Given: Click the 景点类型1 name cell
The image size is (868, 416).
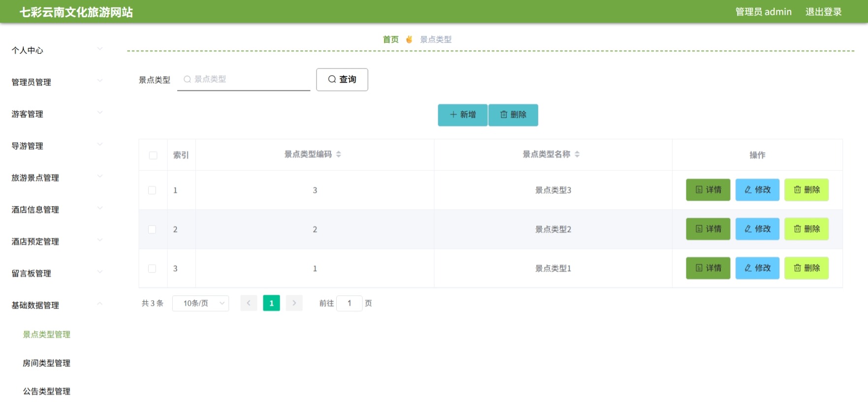Looking at the screenshot, I should coord(553,269).
